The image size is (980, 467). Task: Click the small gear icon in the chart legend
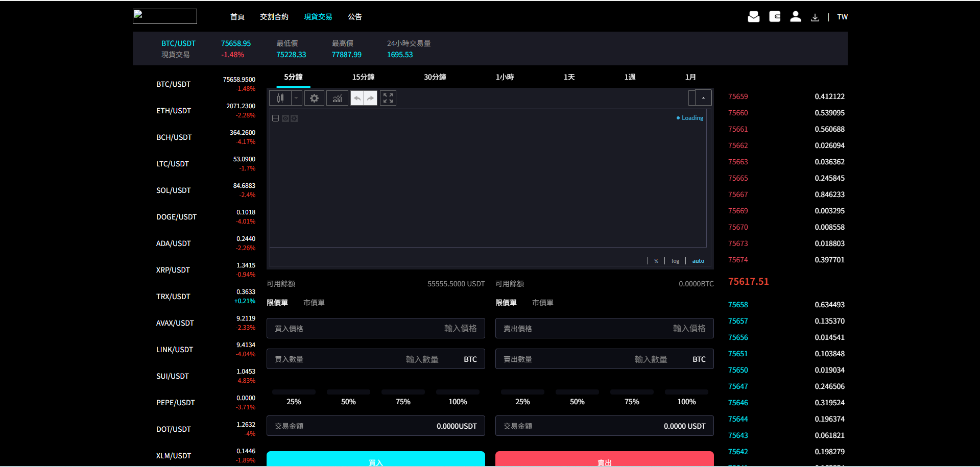[x=294, y=118]
